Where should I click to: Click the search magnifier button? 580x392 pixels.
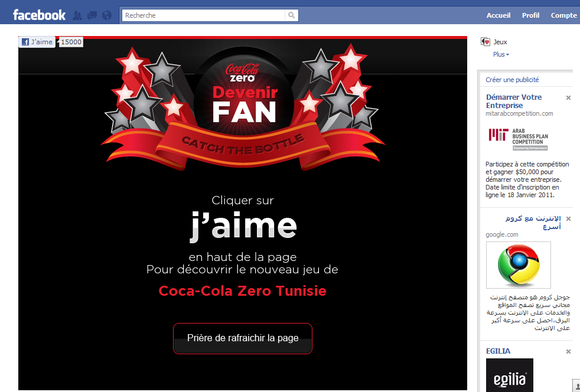292,15
